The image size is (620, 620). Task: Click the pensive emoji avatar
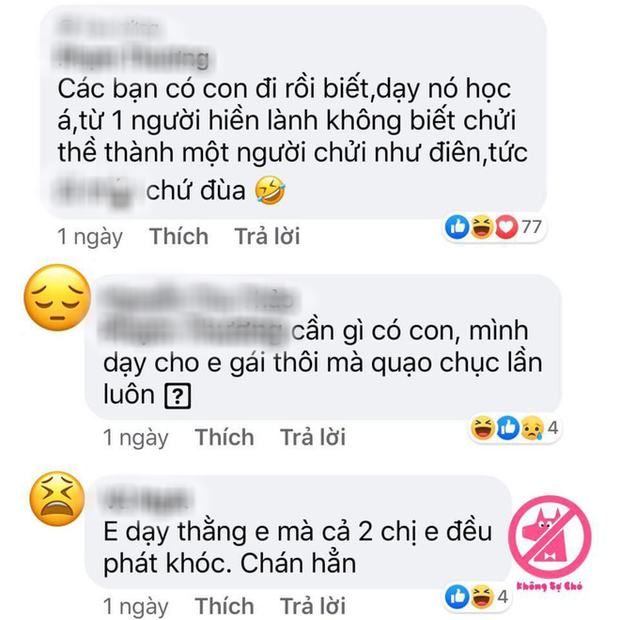tap(57, 297)
